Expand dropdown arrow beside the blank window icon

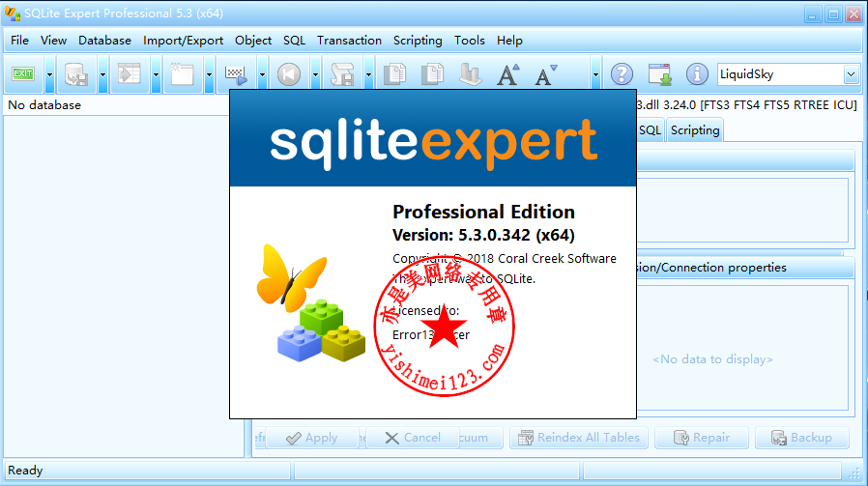click(x=209, y=74)
